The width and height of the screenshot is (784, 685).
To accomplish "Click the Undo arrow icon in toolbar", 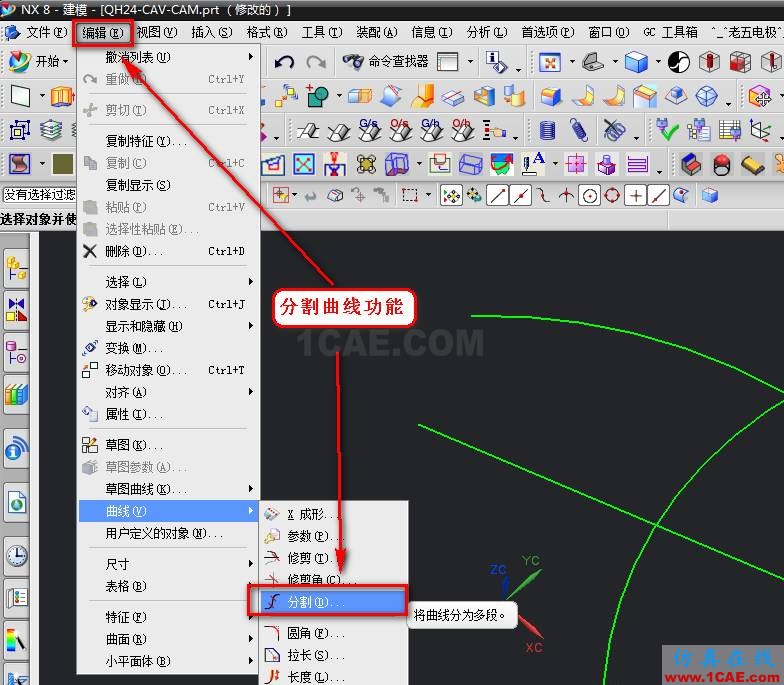I will [284, 62].
